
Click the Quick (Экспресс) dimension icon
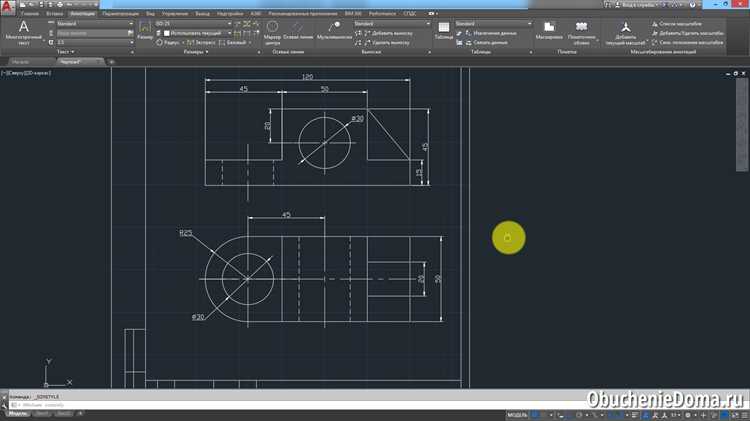click(x=190, y=43)
